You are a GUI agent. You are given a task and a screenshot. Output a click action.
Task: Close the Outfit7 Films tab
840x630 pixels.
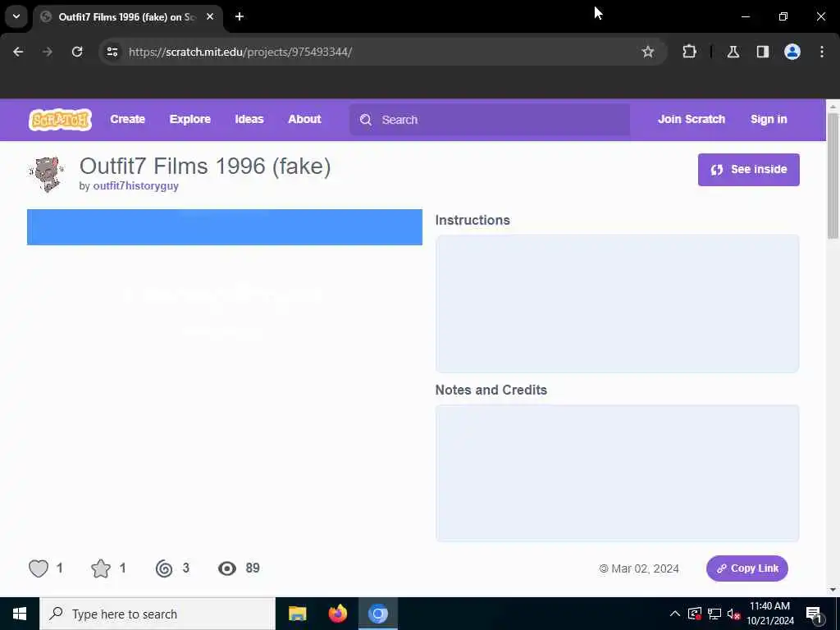pos(210,16)
